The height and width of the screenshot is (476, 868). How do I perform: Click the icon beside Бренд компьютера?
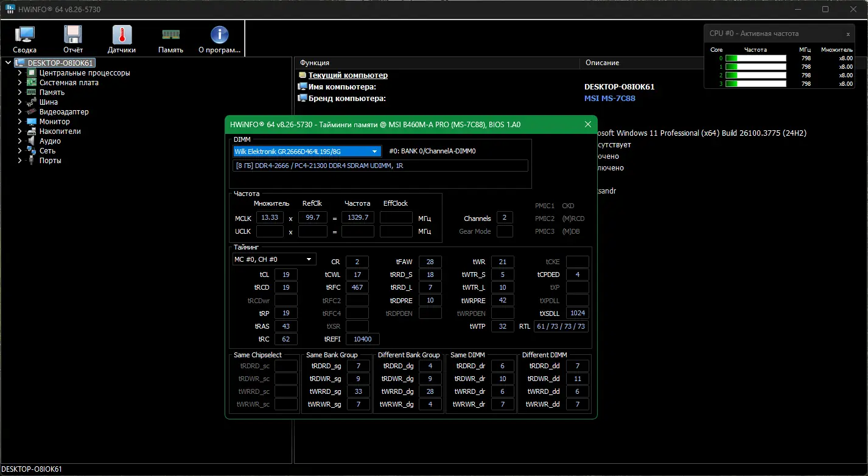tap(302, 98)
